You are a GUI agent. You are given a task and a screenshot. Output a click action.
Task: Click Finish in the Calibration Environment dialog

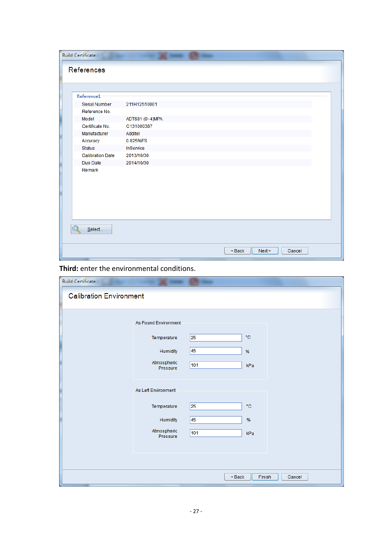pos(265,477)
